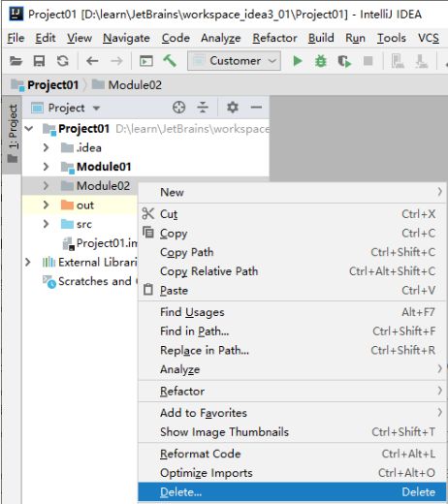Screen dimensions: 448x504
Task: Choose Optimize Imports
Action: (292, 473)
